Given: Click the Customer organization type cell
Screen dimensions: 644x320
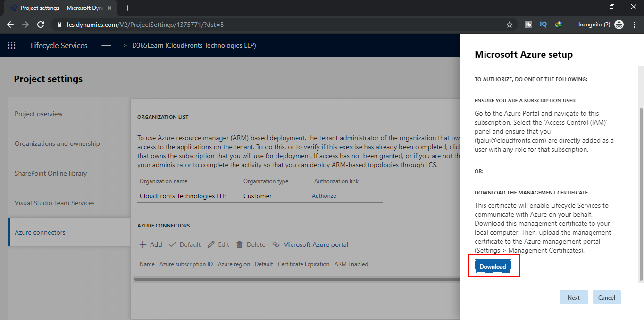Looking at the screenshot, I should (258, 196).
